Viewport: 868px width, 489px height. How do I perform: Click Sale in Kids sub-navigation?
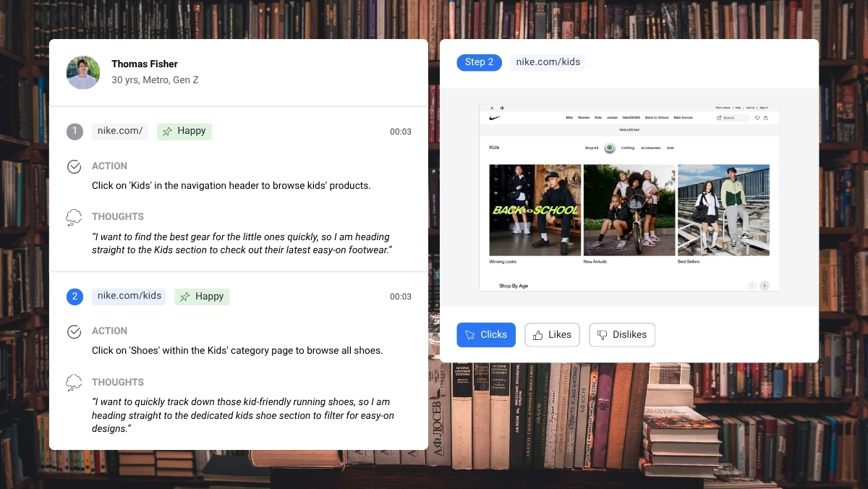point(671,148)
